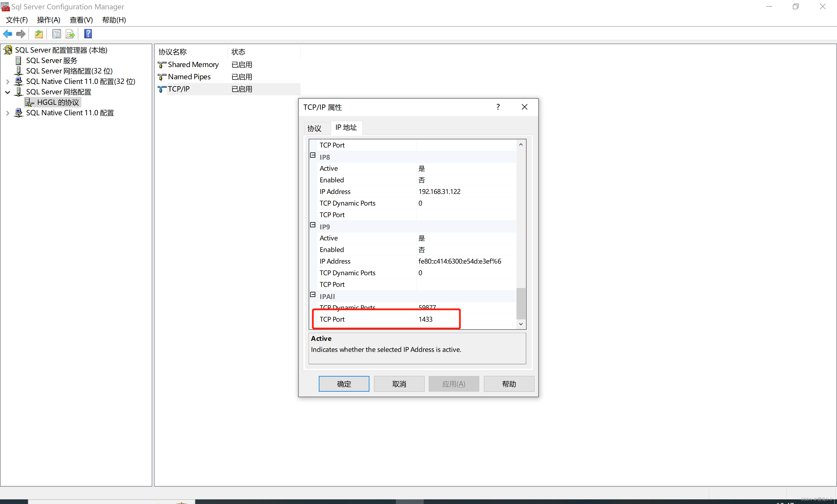837x504 pixels.
Task: Collapse the IPAll property group
Action: [313, 295]
